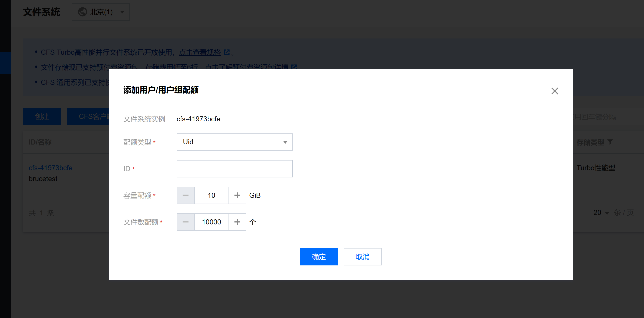Expand the 20 per page dropdown
This screenshot has width=644, height=318.
pos(601,213)
